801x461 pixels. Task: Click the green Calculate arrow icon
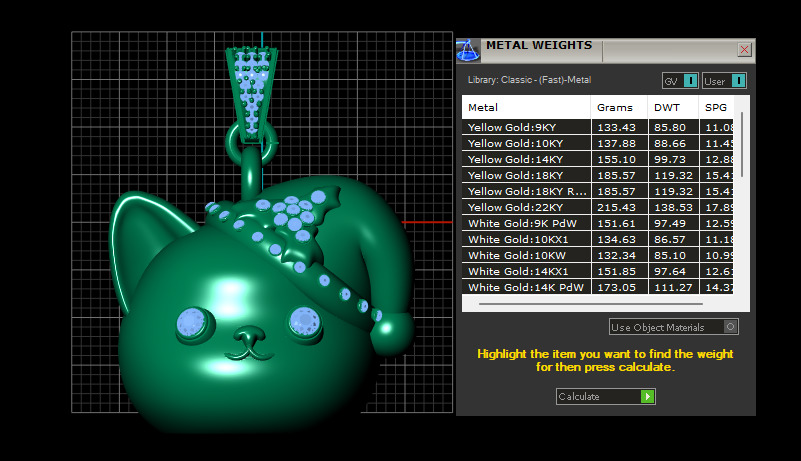pos(647,397)
